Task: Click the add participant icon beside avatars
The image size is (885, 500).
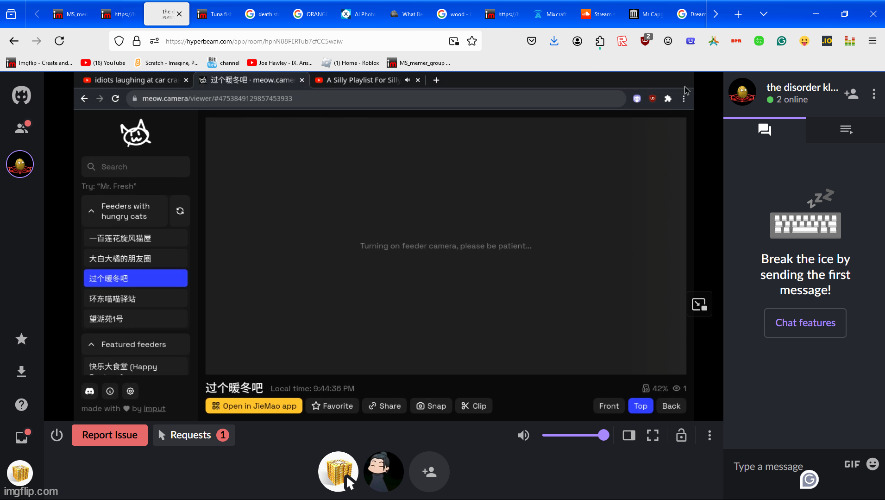Action: (x=429, y=472)
